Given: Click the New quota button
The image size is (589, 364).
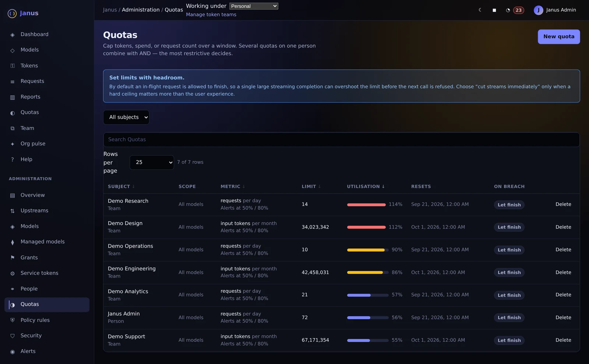Looking at the screenshot, I should [x=559, y=37].
